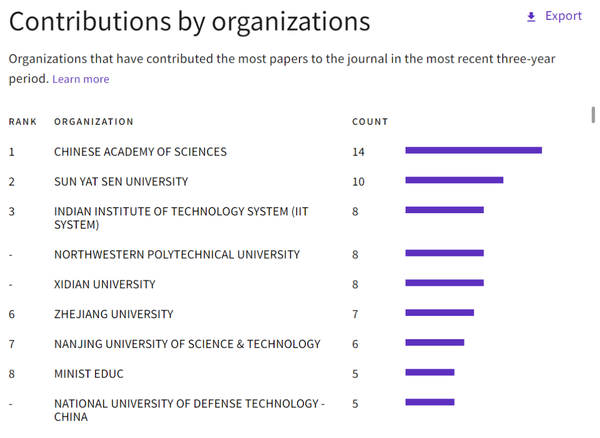The width and height of the screenshot is (600, 438).
Task: Click the RANK column header
Action: tap(23, 122)
